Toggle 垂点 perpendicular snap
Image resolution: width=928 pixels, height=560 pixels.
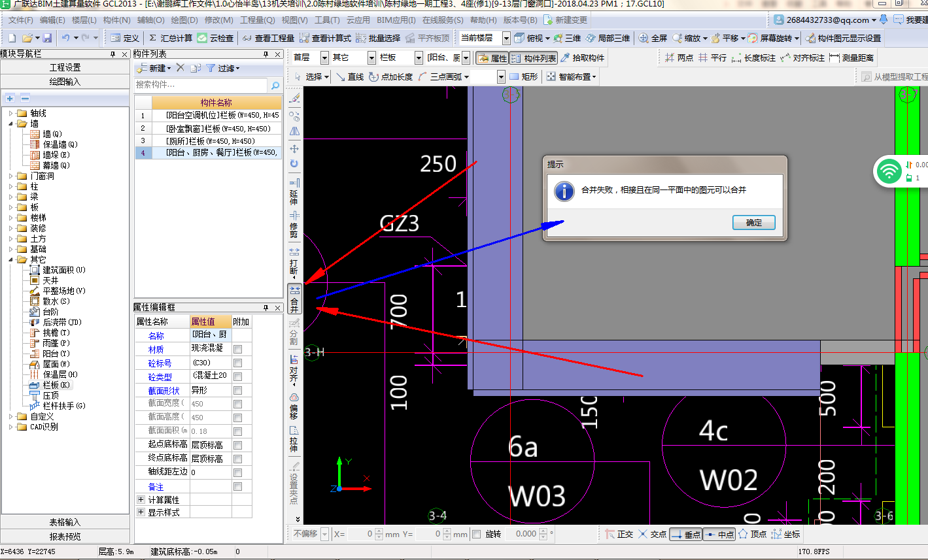click(x=686, y=534)
